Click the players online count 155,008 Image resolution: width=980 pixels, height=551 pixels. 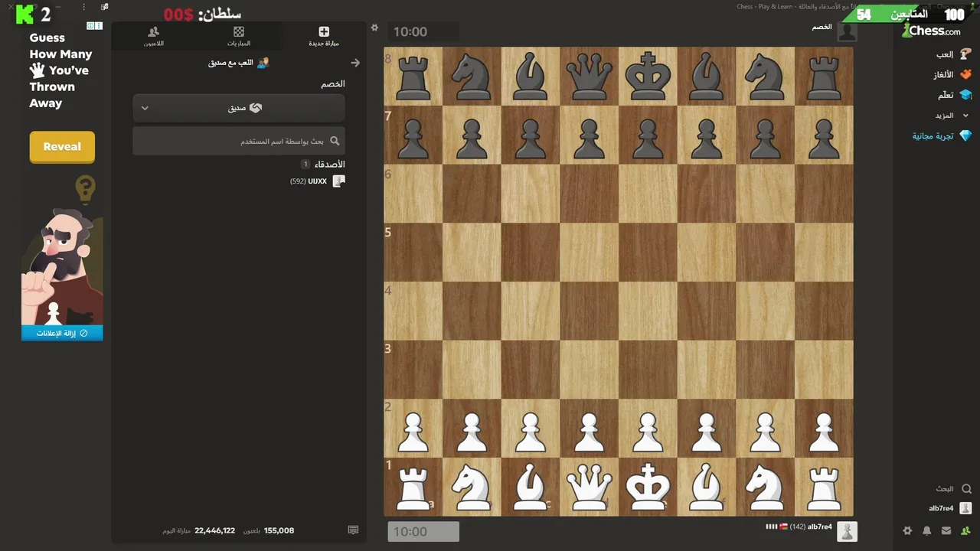279,530
